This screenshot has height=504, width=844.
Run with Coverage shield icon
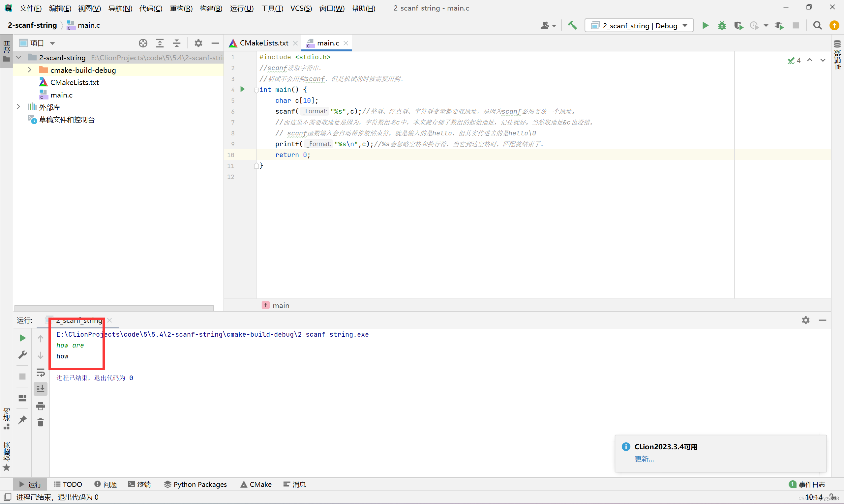pyautogui.click(x=738, y=25)
